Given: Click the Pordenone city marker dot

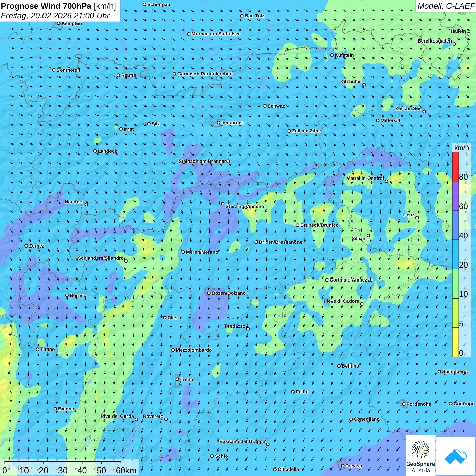Looking at the screenshot, I should pyautogui.click(x=404, y=404).
